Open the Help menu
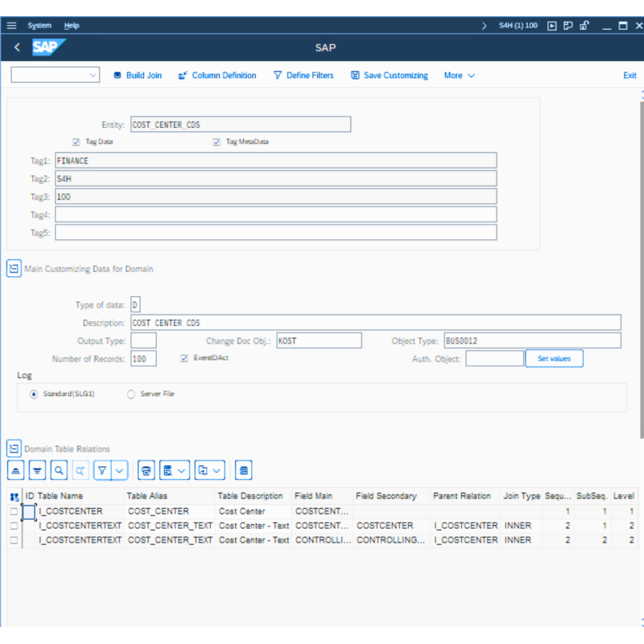 click(x=72, y=25)
